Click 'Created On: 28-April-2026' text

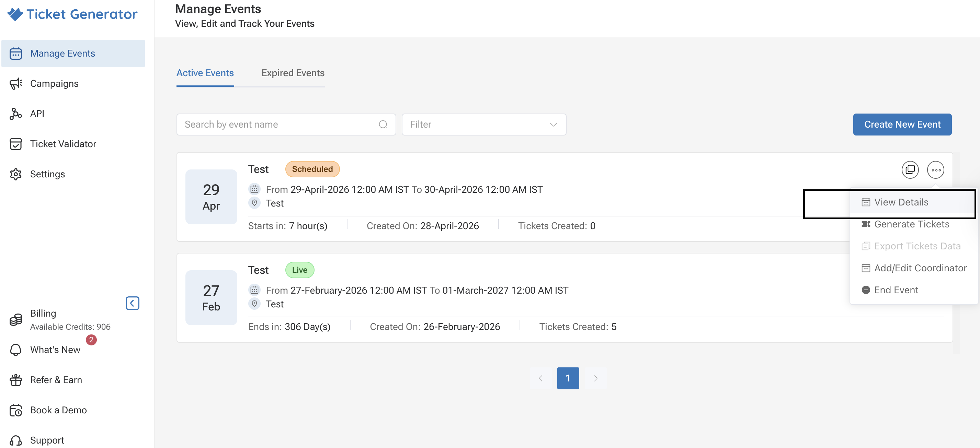[423, 226]
